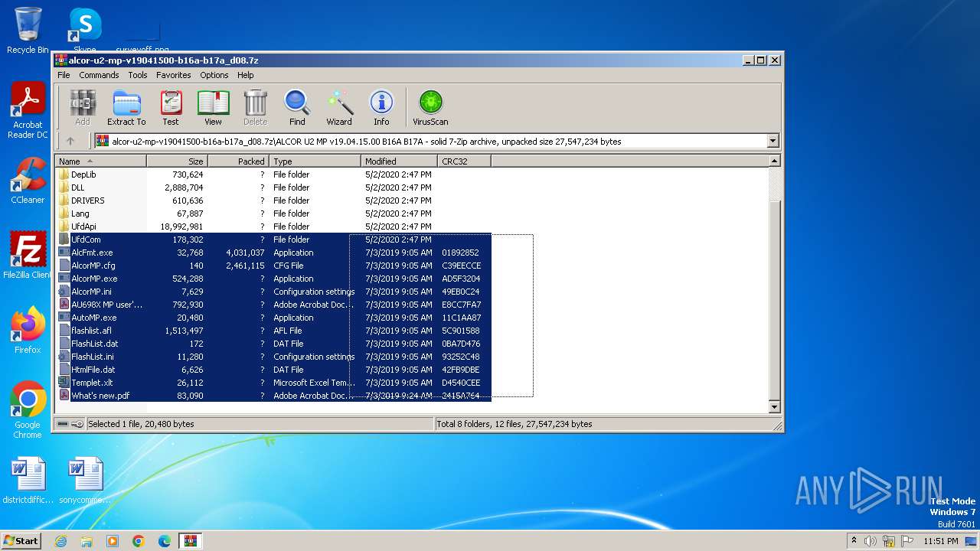Open CCleaner desktop shortcut
This screenshot has width=980, height=551.
[x=28, y=181]
